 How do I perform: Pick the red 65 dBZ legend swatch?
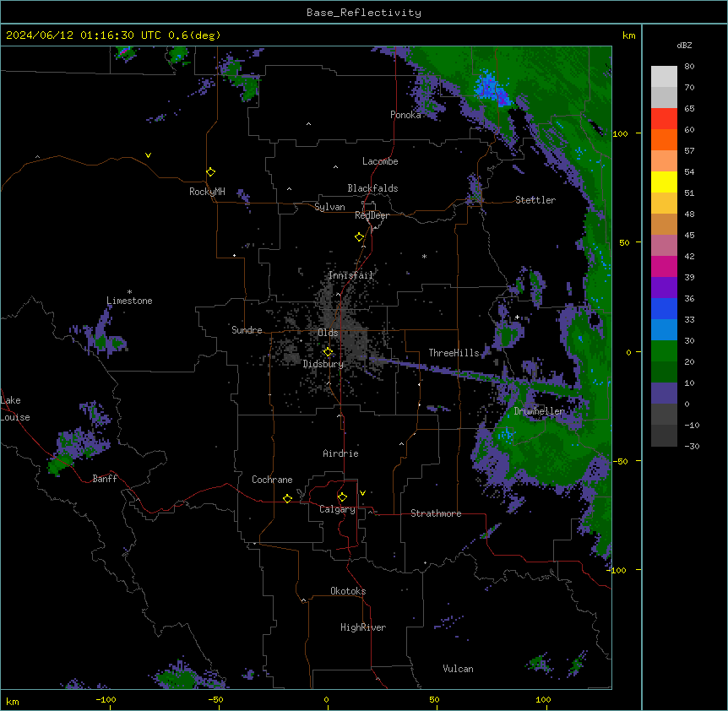[x=664, y=119]
